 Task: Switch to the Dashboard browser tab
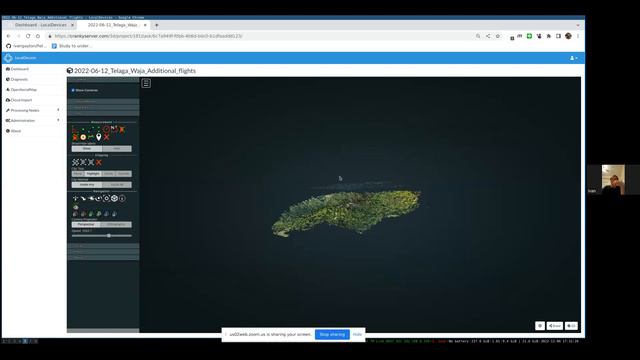pos(40,25)
